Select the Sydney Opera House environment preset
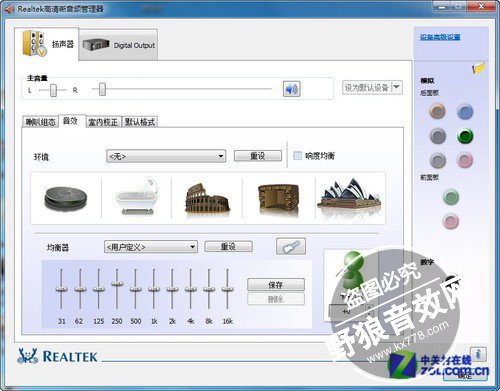This screenshot has height=391, width=500. pyautogui.click(x=349, y=197)
